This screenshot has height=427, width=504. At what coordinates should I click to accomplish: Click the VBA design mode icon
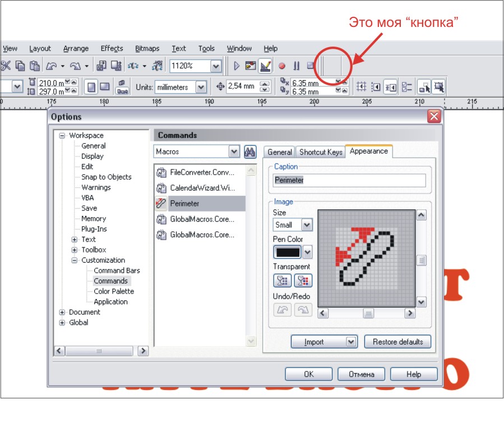266,66
